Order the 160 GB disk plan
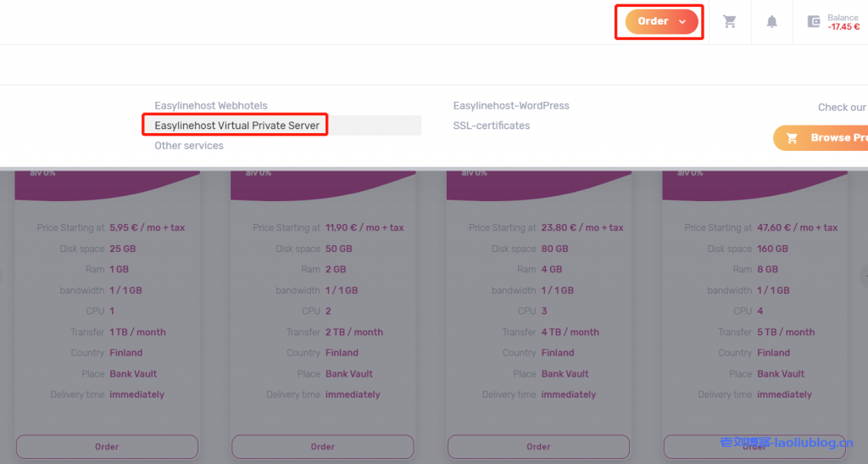868x464 pixels. (754, 447)
